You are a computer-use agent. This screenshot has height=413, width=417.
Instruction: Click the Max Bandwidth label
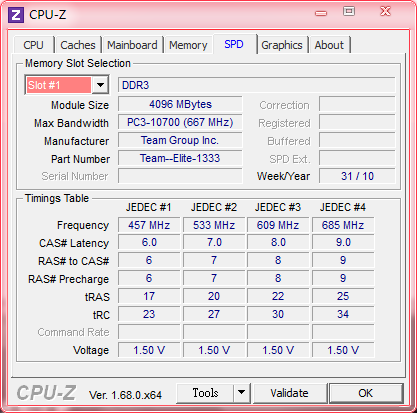pyautogui.click(x=71, y=123)
